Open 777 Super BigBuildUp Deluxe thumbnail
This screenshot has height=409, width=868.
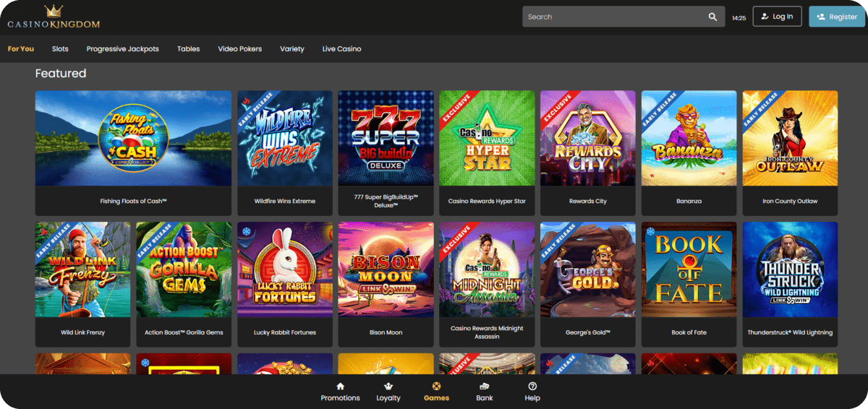click(x=386, y=138)
